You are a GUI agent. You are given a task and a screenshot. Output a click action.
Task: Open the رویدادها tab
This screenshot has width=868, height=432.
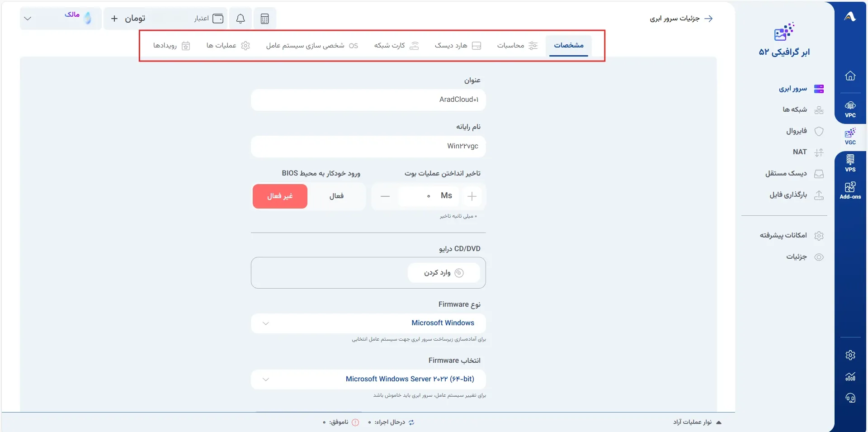coord(171,46)
